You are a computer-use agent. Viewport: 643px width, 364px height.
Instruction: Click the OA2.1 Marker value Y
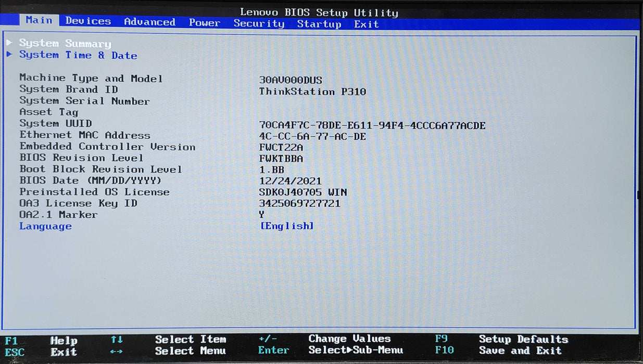pyautogui.click(x=262, y=215)
